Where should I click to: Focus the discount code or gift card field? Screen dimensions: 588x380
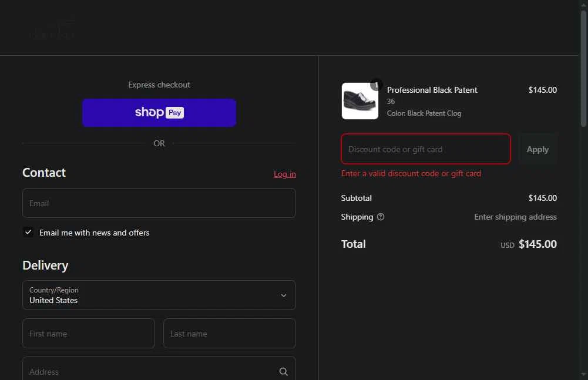point(426,149)
